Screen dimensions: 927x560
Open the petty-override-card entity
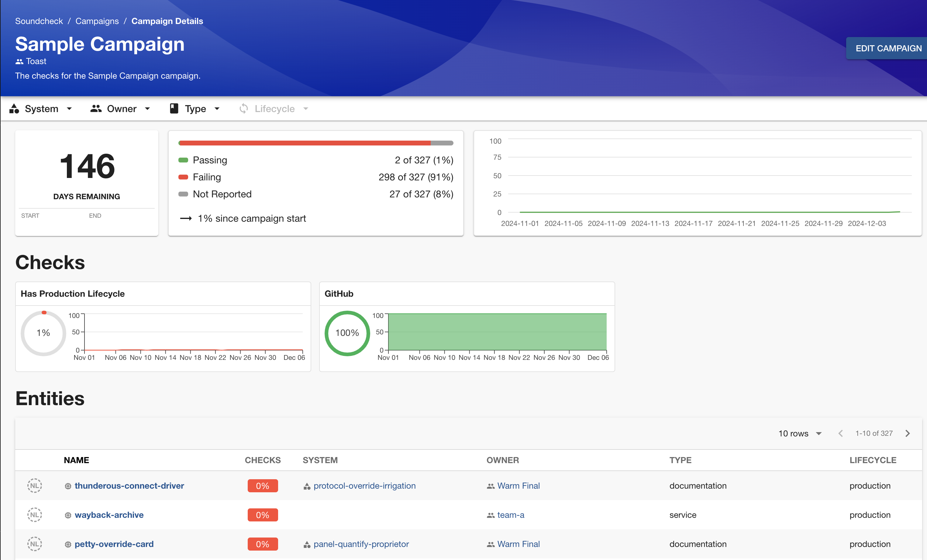(114, 544)
